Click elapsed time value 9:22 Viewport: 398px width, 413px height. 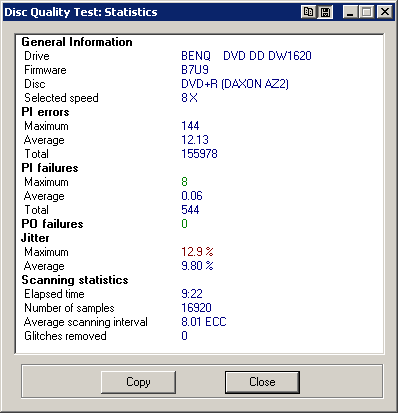pyautogui.click(x=192, y=294)
